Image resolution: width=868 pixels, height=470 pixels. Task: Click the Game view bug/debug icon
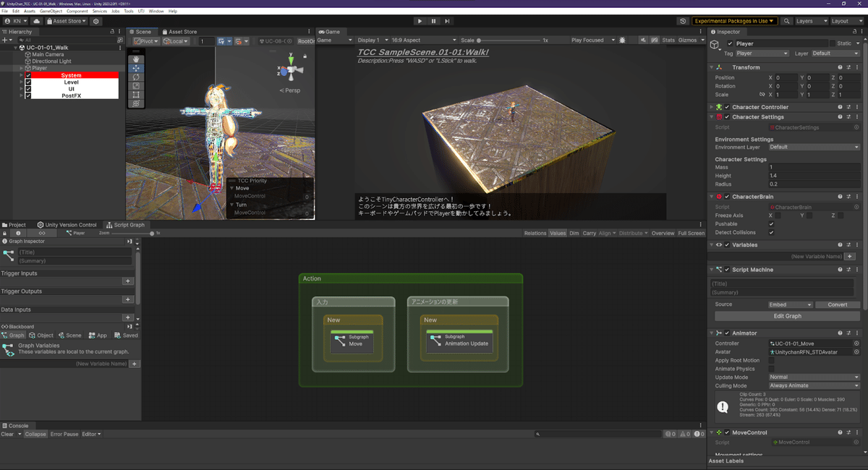[623, 40]
